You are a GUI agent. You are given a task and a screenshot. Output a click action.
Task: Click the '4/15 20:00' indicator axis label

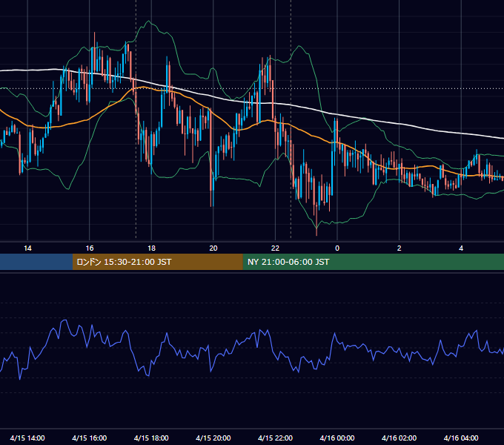213,438
